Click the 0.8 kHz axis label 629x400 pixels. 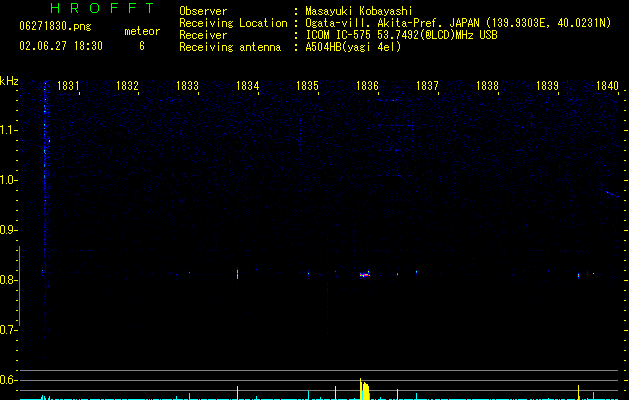coord(8,280)
